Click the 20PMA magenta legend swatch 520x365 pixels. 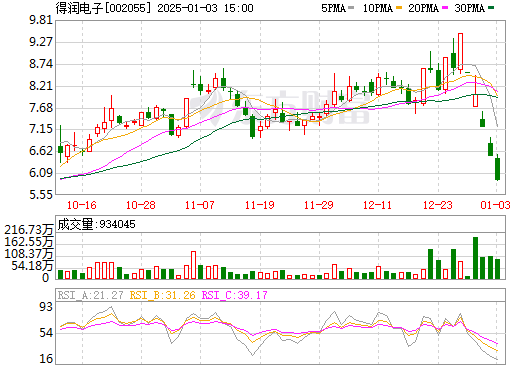click(445, 8)
